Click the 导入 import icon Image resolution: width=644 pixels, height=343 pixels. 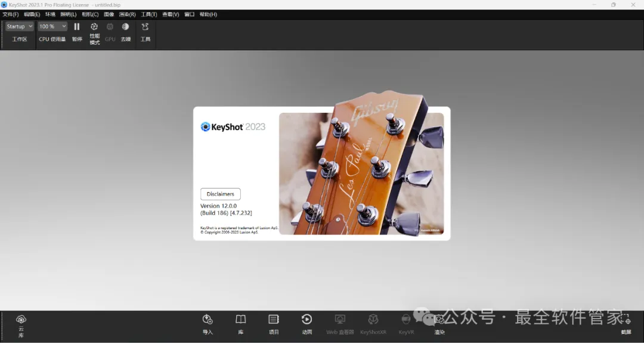pyautogui.click(x=208, y=319)
